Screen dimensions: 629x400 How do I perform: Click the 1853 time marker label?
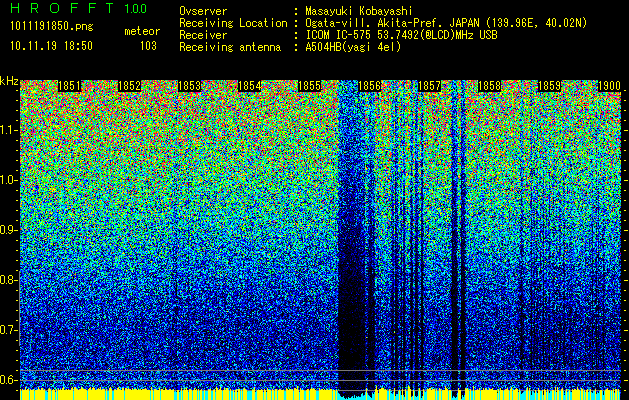tap(189, 86)
